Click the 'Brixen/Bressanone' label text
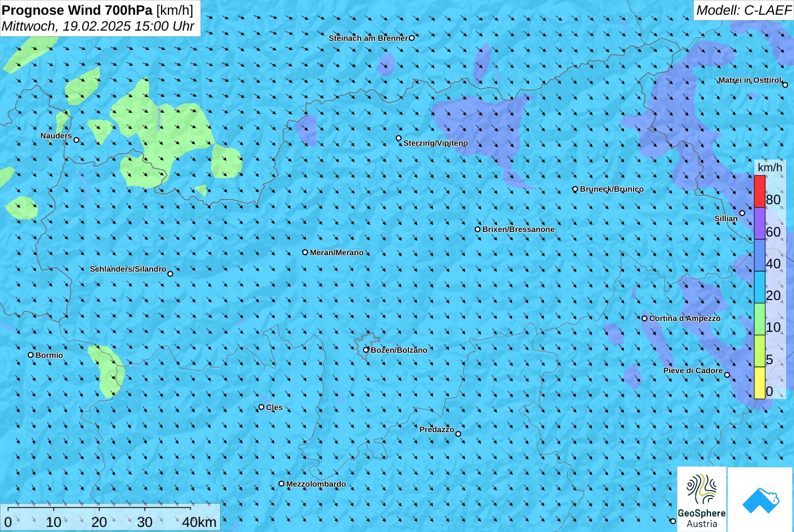 (518, 230)
